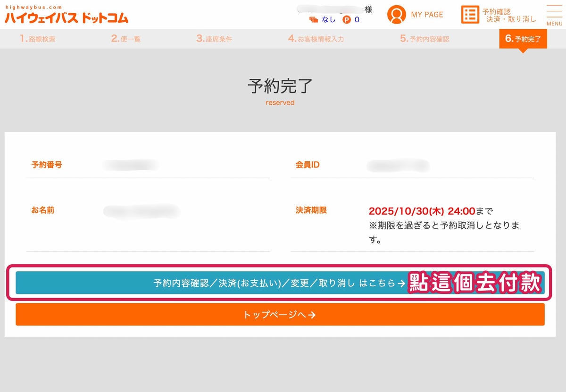The width and height of the screenshot is (566, 392).
Task: Go to step 1. 路線検索
Action: pyautogui.click(x=37, y=39)
